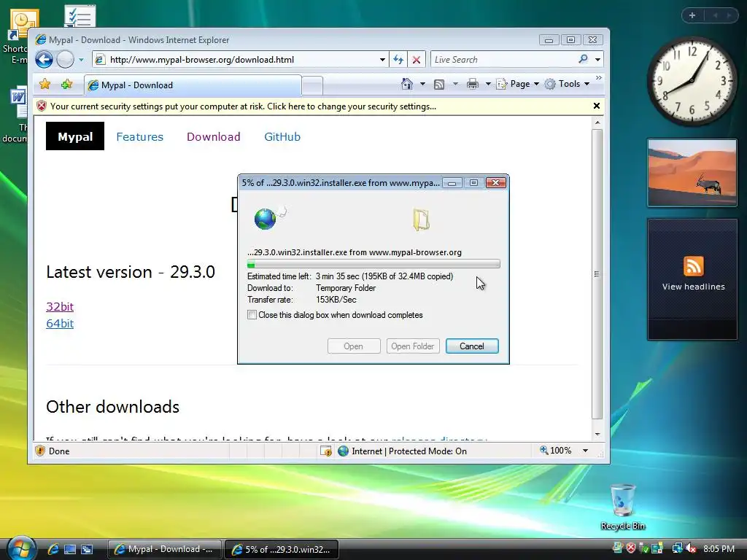This screenshot has height=560, width=747.
Task: Click the popup blocker status bar icon
Action: (326, 451)
